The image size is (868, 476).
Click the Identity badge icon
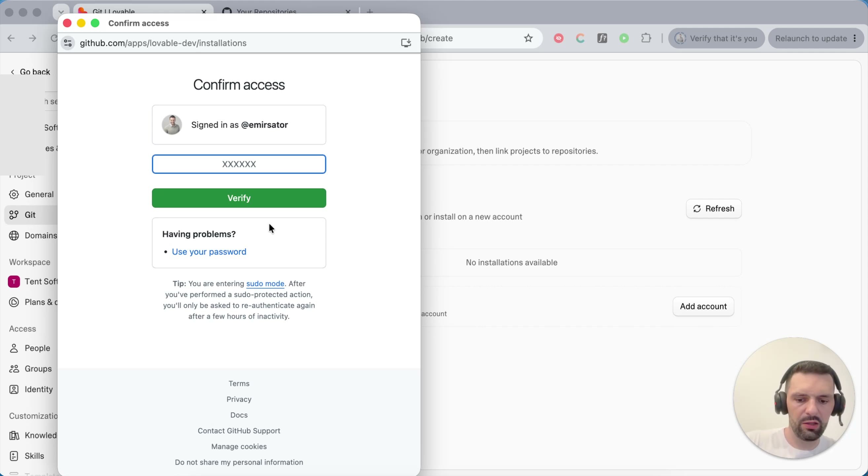pos(14,389)
